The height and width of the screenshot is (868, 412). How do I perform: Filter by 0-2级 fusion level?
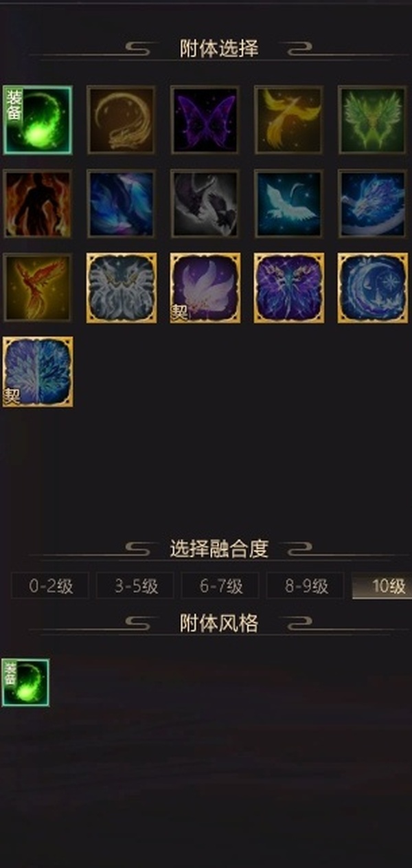(x=49, y=586)
